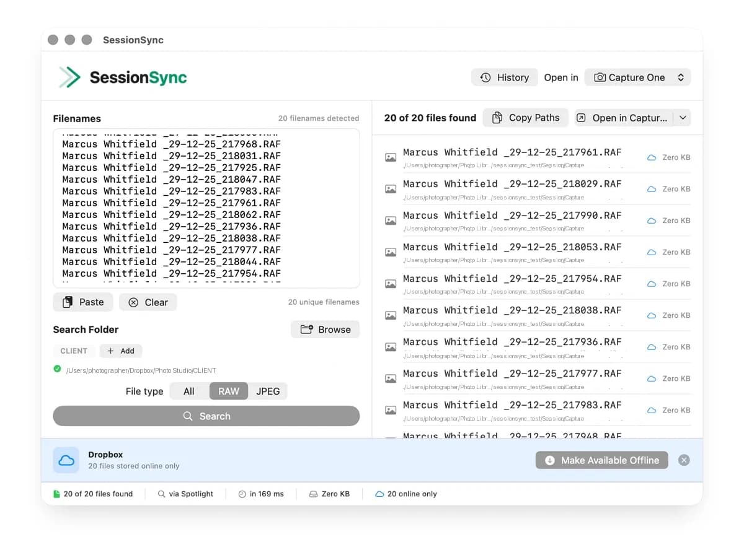Select All in the file type selector
Viewport: 744px width, 560px height.
click(x=188, y=391)
